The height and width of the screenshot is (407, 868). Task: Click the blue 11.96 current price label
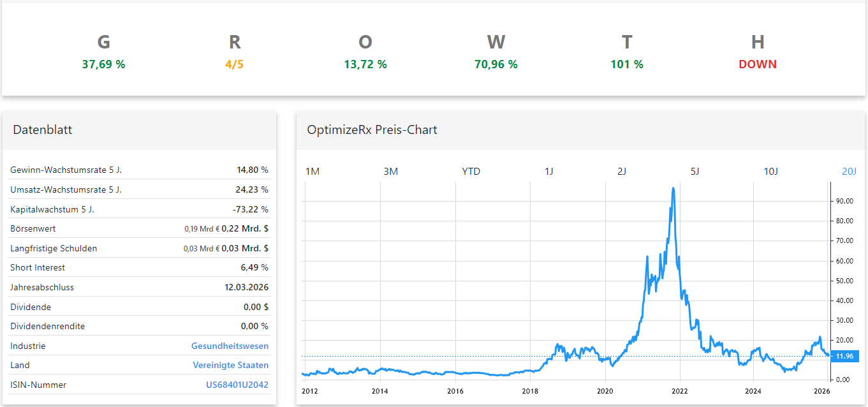click(844, 356)
